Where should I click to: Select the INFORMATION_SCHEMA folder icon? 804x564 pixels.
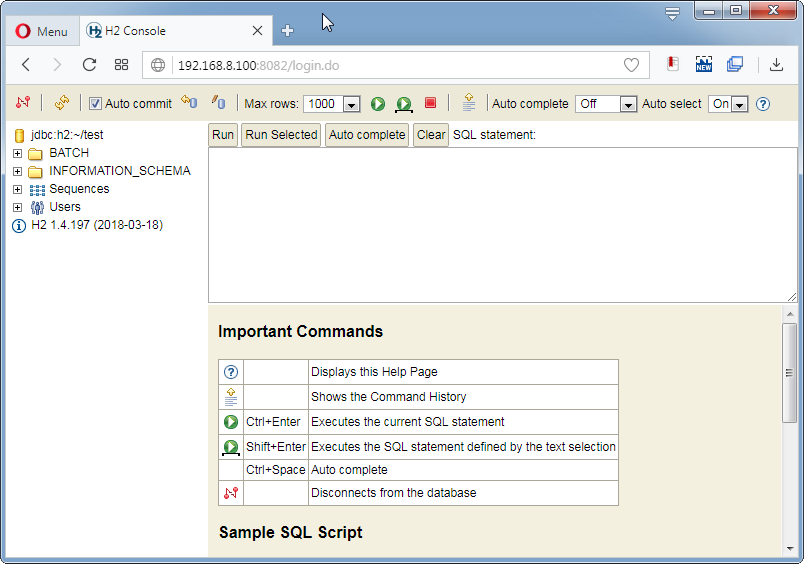[35, 171]
